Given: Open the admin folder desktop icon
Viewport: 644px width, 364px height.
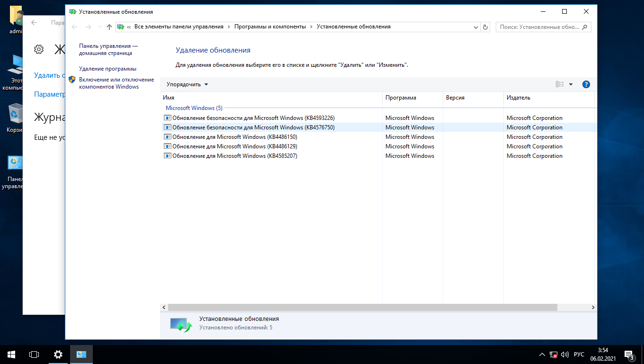Looking at the screenshot, I should [x=17, y=20].
